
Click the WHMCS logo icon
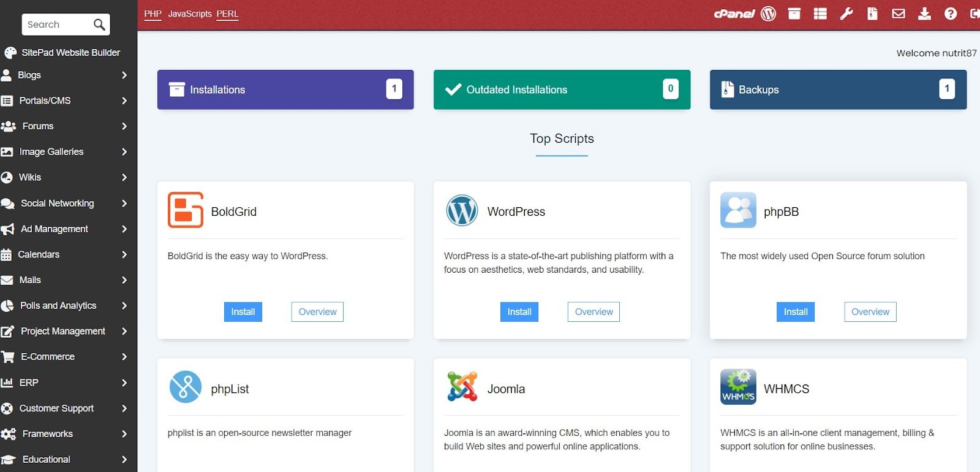[x=738, y=387]
